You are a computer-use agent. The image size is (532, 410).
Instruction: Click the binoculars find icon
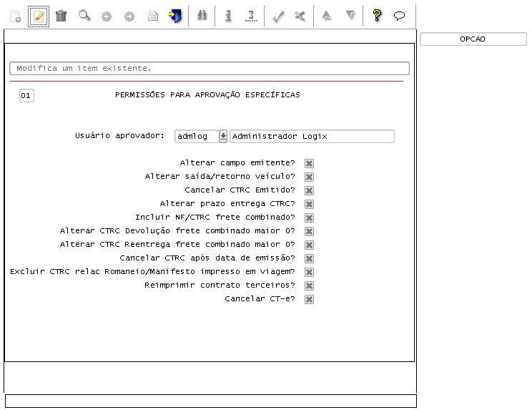click(202, 15)
